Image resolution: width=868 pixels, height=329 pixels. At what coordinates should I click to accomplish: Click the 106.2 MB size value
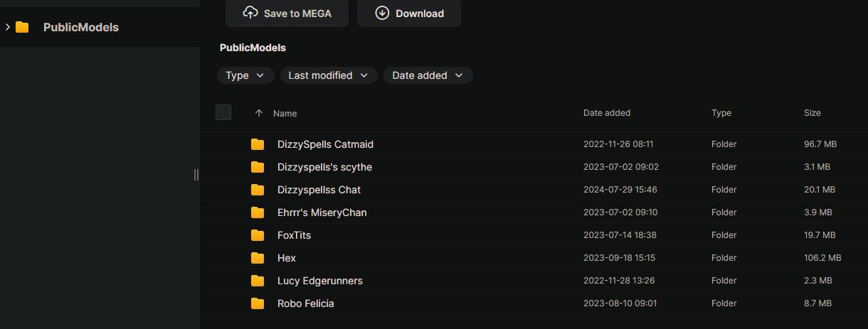[822, 258]
